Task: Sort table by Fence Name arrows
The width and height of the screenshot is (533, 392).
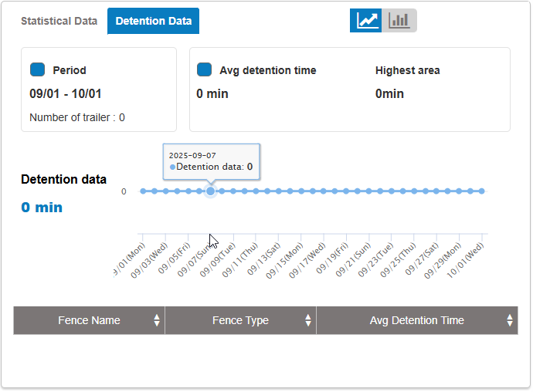Action: pos(157,320)
